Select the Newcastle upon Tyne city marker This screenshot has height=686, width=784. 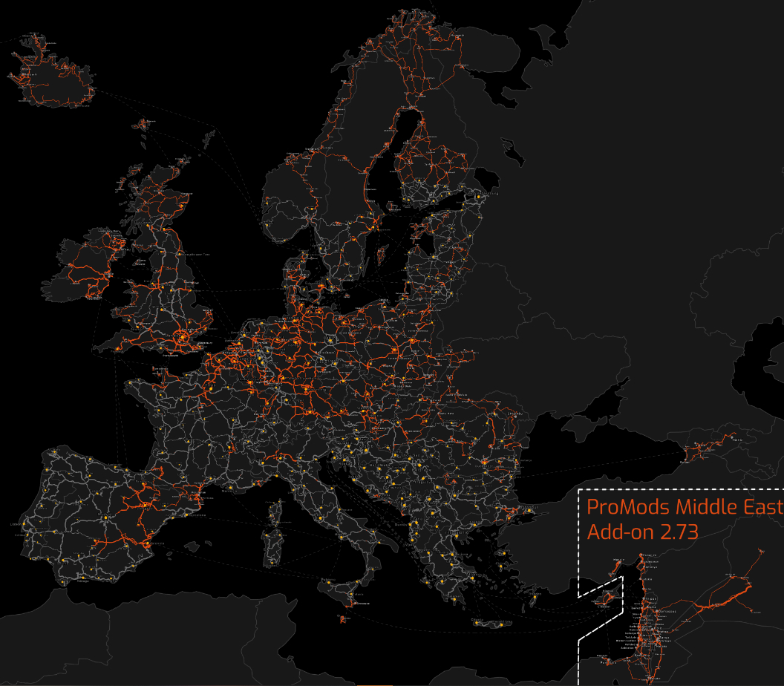[180, 254]
